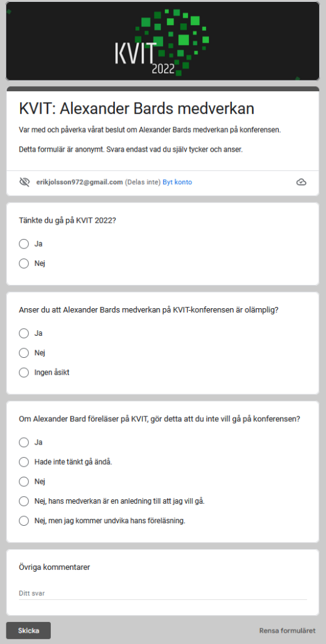326x644 pixels.
Task: Click the Ditt svar comment field
Action: (163, 594)
